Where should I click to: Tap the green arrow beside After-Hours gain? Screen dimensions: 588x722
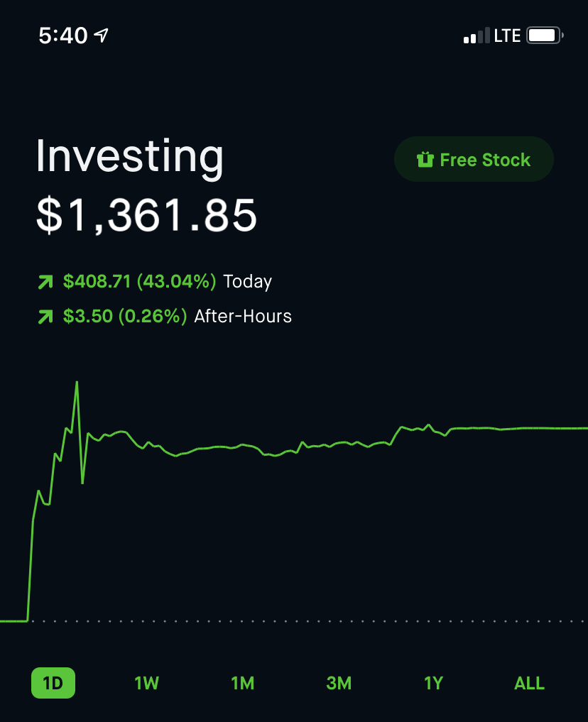45,317
